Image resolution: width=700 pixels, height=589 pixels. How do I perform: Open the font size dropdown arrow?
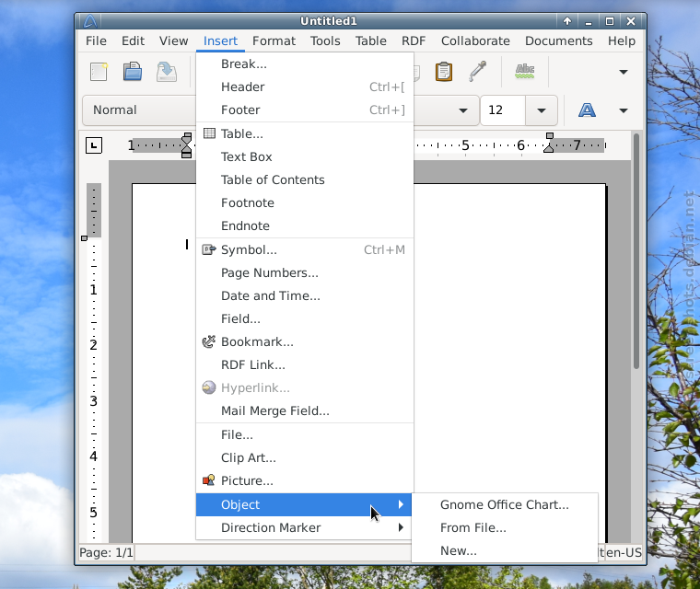[541, 110]
